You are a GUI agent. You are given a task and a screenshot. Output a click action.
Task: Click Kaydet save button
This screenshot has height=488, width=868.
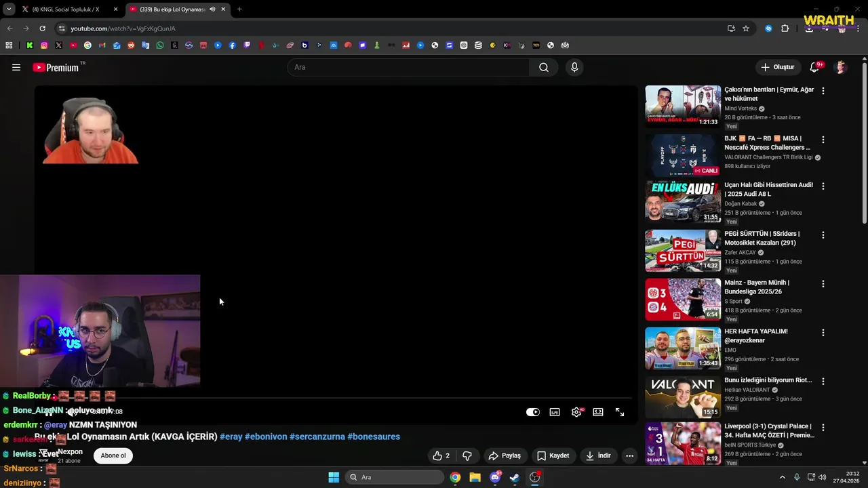click(x=553, y=455)
